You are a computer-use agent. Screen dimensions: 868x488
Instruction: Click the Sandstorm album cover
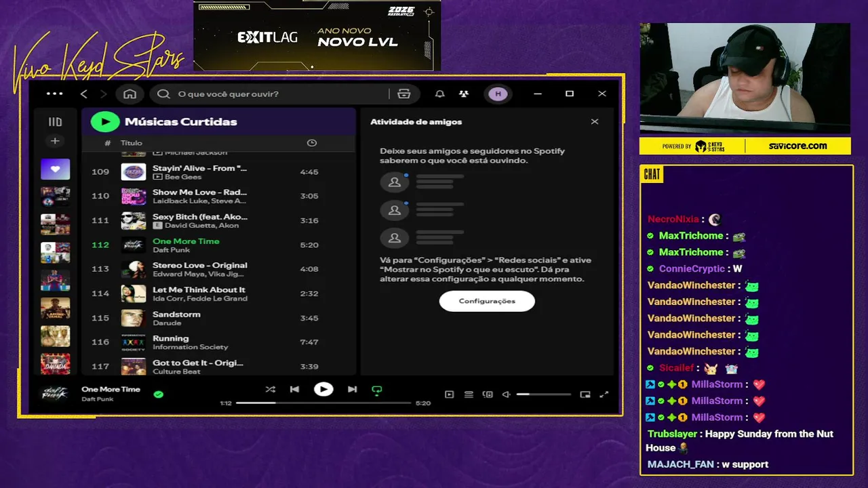[134, 318]
